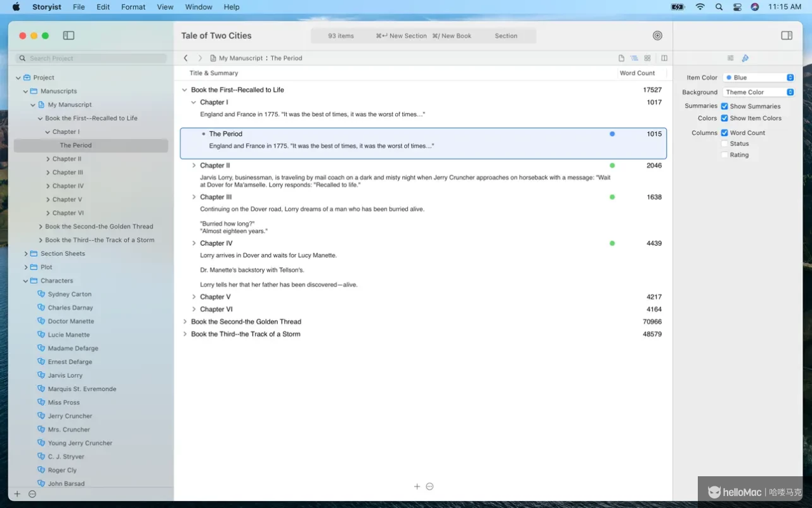Open the Jarvis Lorry character sheet
The width and height of the screenshot is (812, 508).
coord(65,375)
